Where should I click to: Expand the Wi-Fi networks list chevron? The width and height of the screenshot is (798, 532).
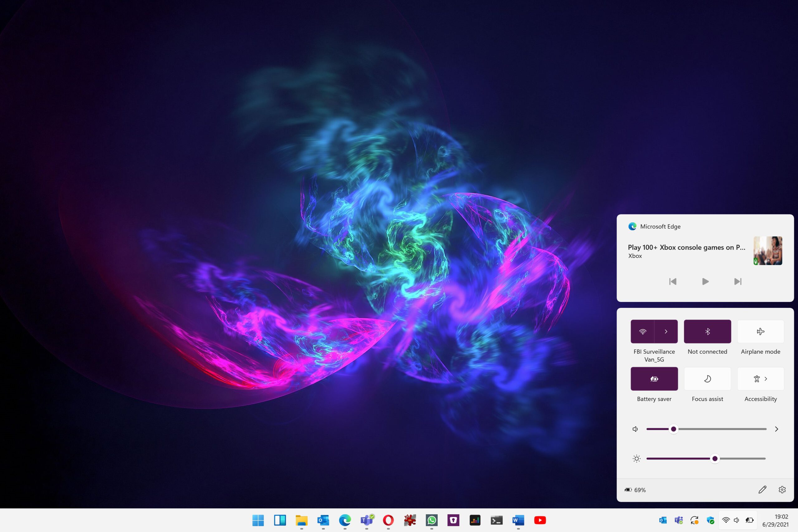click(666, 332)
